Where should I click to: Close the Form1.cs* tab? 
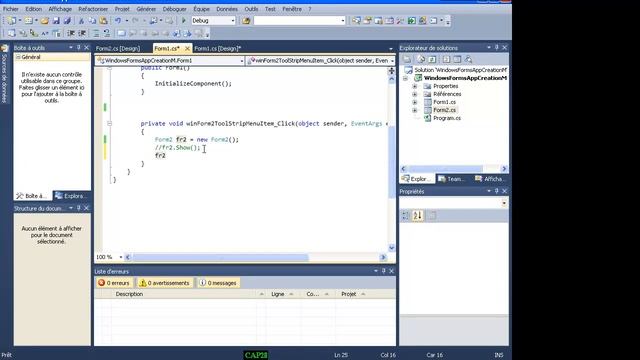(x=187, y=48)
